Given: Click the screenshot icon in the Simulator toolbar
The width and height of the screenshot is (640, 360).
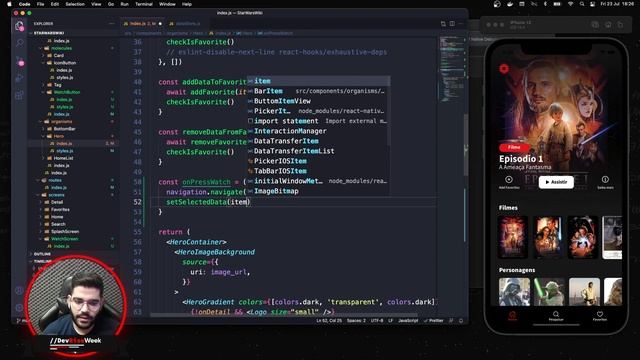Looking at the screenshot, I should point(595,25).
